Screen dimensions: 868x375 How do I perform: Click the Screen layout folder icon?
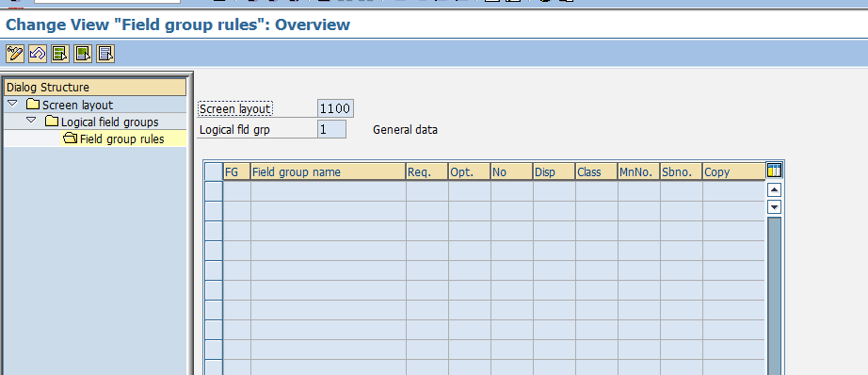[33, 105]
